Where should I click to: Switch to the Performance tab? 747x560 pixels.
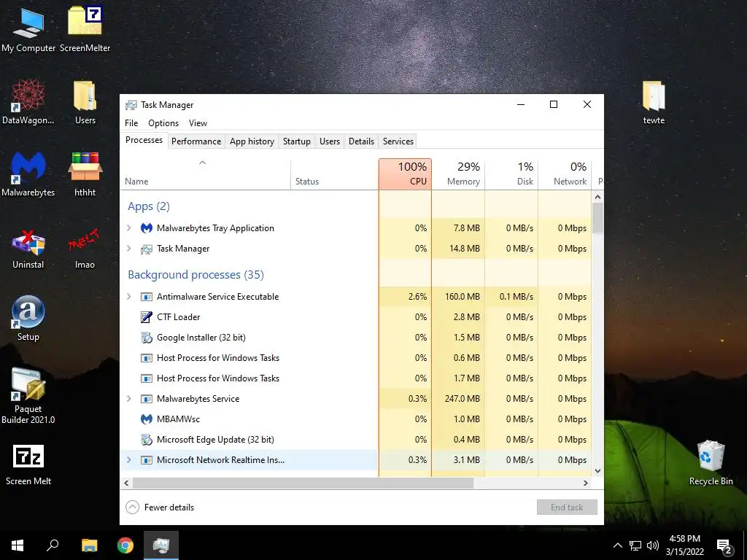pyautogui.click(x=196, y=141)
